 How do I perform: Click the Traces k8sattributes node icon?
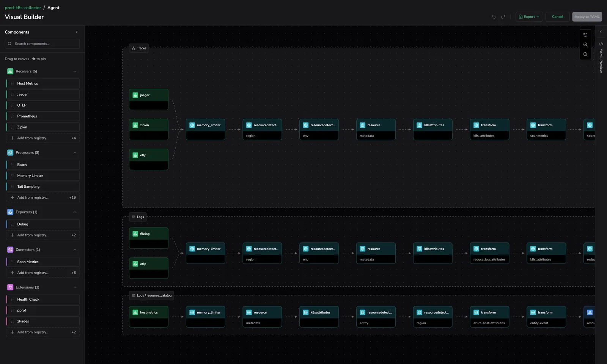419,125
